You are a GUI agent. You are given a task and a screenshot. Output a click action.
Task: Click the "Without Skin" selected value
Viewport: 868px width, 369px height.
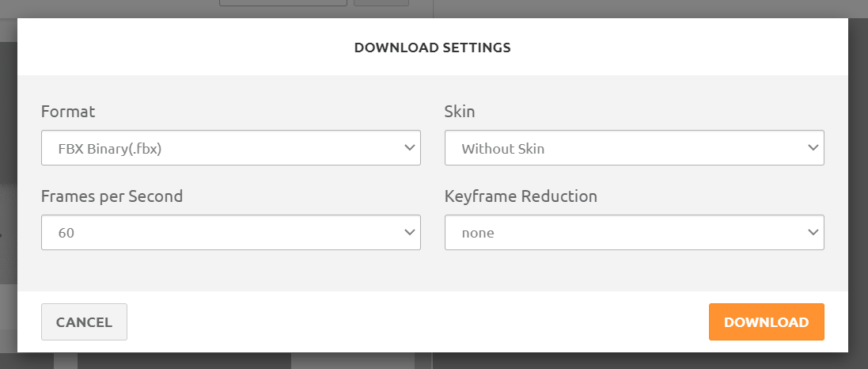tap(503, 149)
